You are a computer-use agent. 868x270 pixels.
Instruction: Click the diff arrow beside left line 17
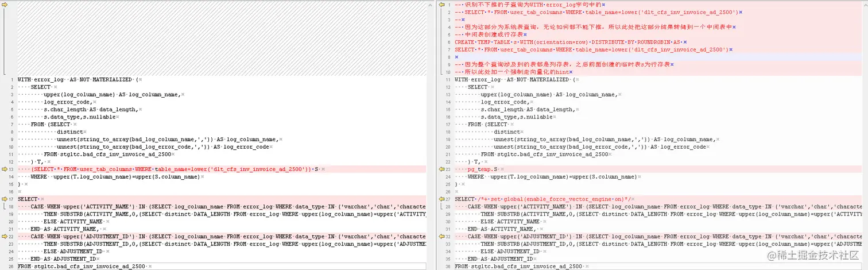pos(5,199)
